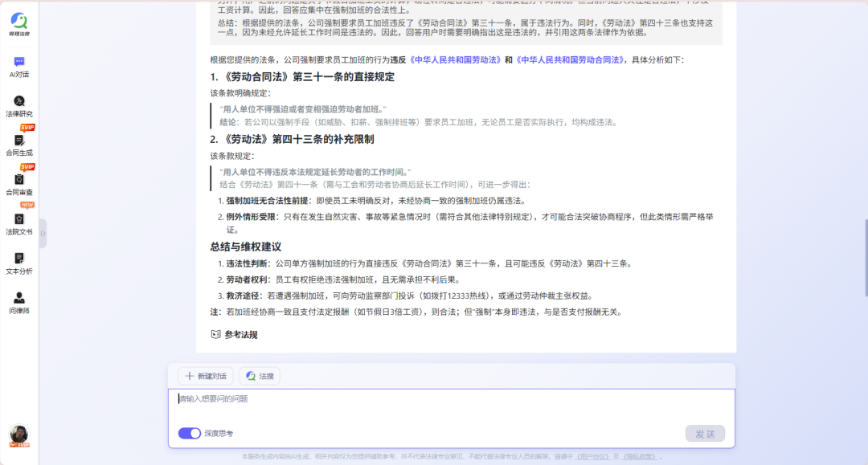Click the 总结与维权建议 heading
The width and height of the screenshot is (868, 465).
(246, 247)
